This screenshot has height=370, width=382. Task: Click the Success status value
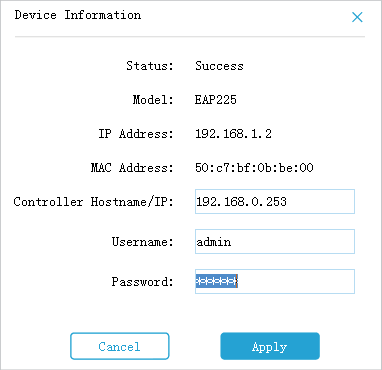click(219, 65)
